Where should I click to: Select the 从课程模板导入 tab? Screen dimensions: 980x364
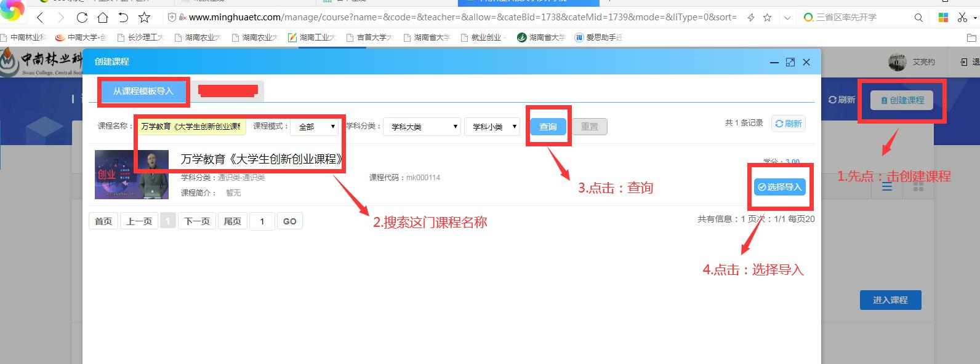[143, 91]
